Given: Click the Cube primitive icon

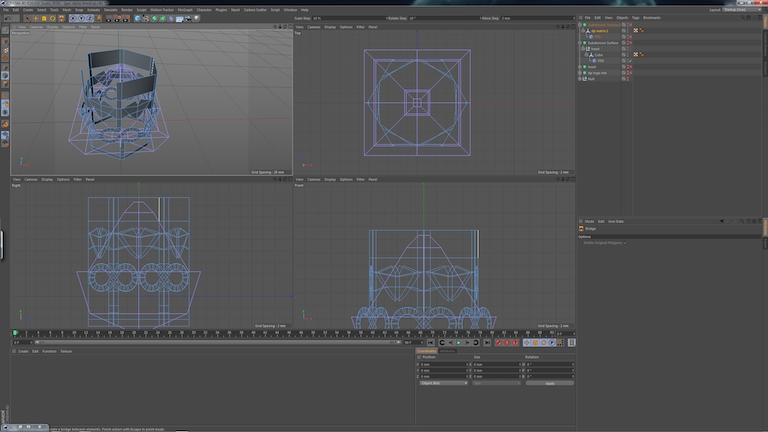Looking at the screenshot, I should tap(138, 19).
